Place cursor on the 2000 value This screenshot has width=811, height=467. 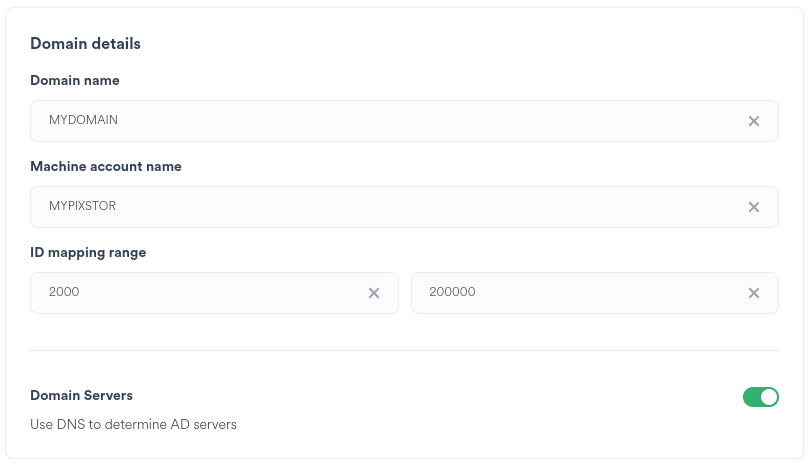[x=64, y=293]
